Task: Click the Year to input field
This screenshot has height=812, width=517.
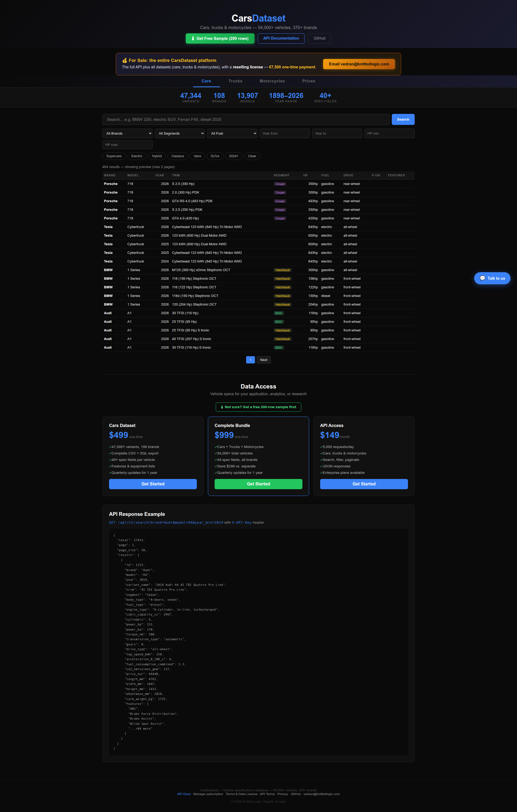Action: point(337,134)
